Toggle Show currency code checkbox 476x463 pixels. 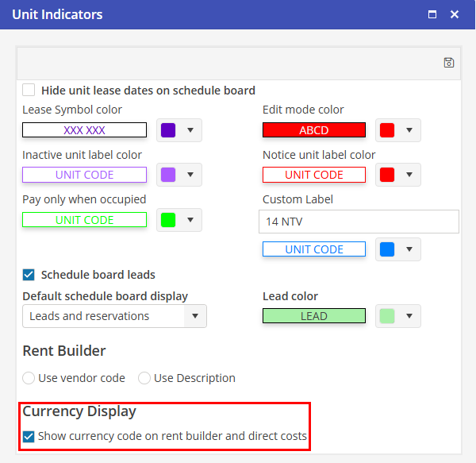(29, 436)
